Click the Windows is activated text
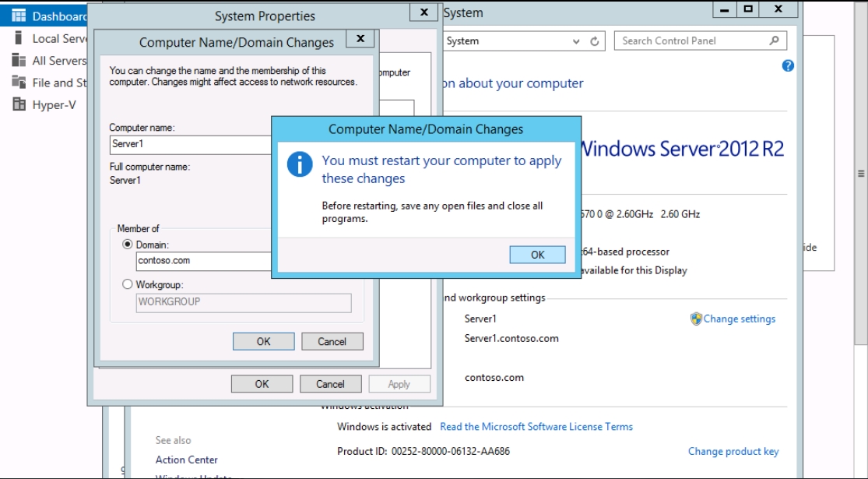 [385, 427]
